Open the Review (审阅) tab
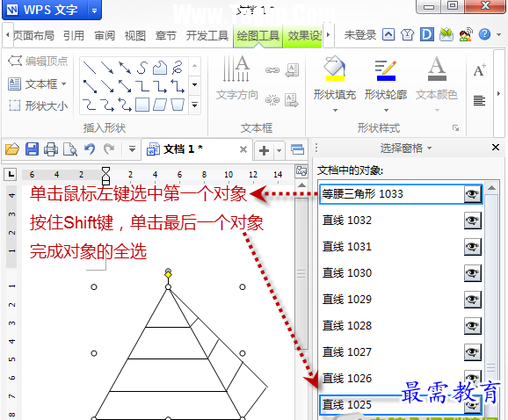The height and width of the screenshot is (420, 508). click(105, 35)
